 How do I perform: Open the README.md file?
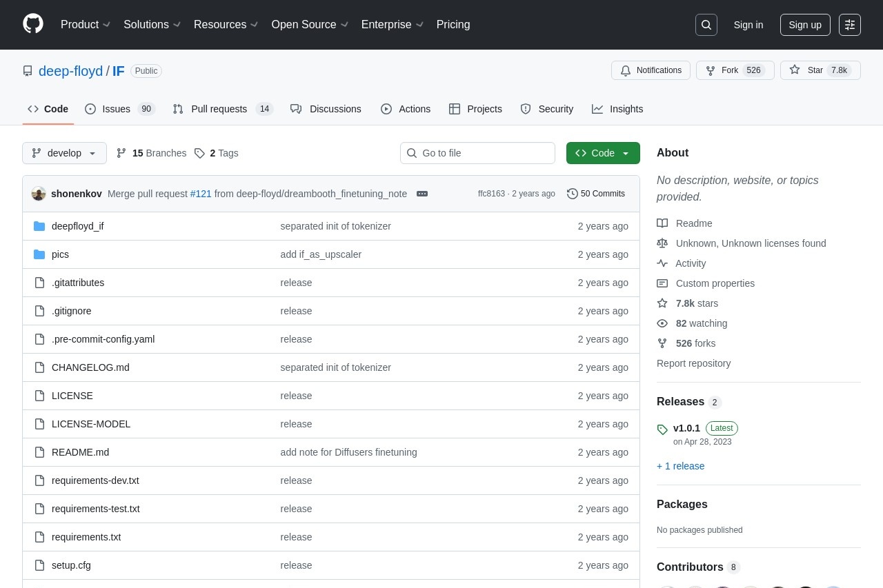point(80,452)
